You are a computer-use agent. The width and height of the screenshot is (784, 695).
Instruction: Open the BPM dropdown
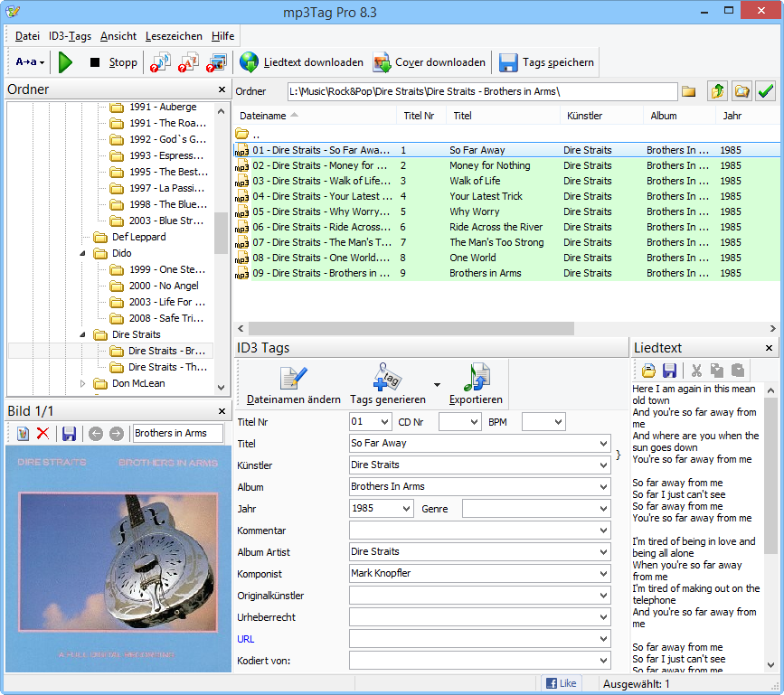click(x=559, y=422)
